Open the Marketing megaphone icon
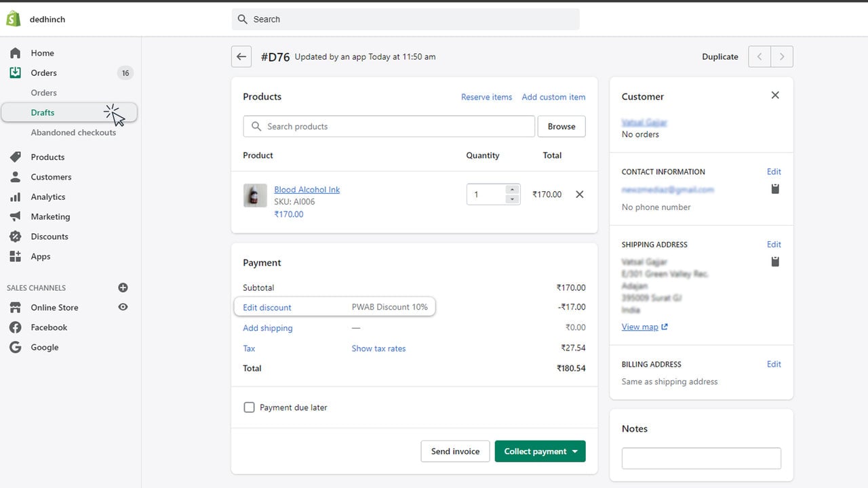Image resolution: width=868 pixels, height=488 pixels. coord(16,217)
